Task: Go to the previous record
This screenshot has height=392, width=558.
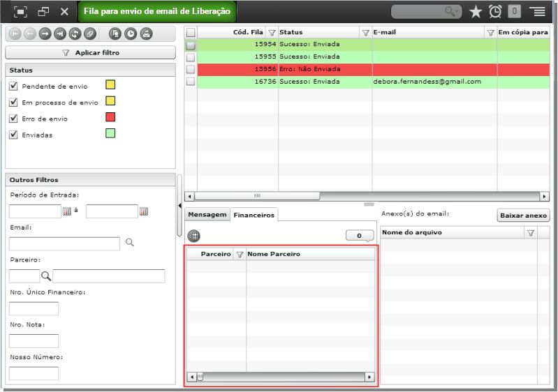Action: [30, 33]
